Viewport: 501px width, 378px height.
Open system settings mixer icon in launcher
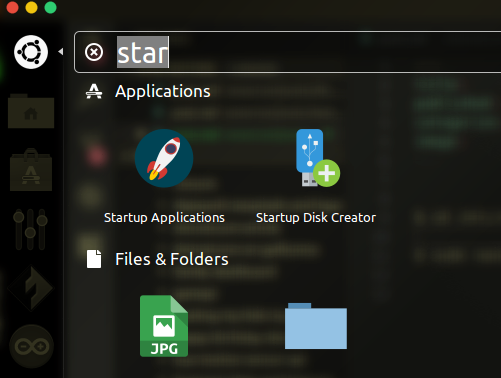[x=30, y=229]
